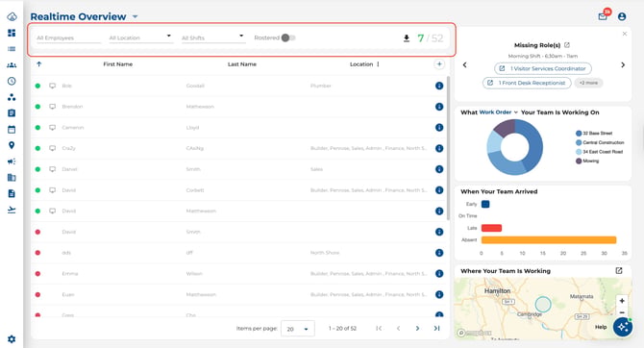Screen dimensions: 644x348
Task: Open the settings gear in sidebar
Action: 12,339
